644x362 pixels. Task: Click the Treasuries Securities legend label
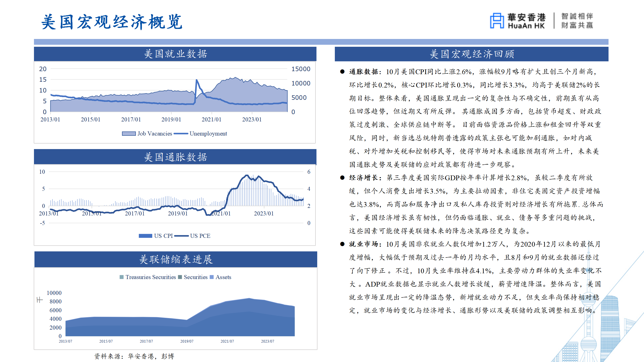pyautogui.click(x=151, y=277)
